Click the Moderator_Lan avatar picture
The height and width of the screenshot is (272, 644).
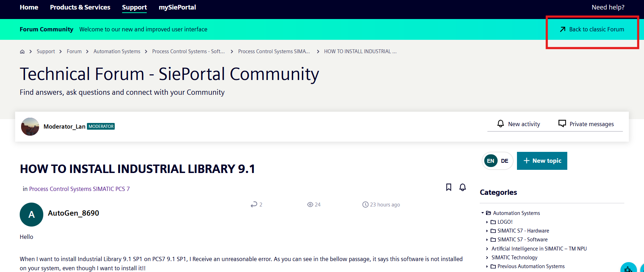30,126
